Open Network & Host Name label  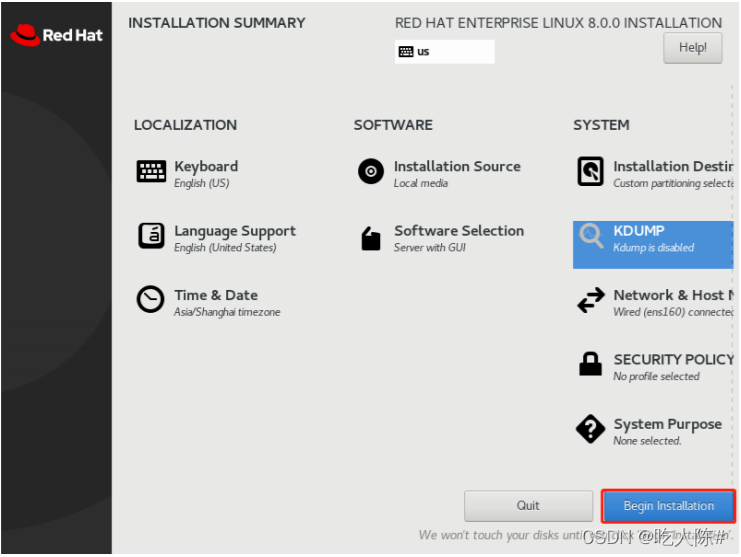tap(673, 295)
